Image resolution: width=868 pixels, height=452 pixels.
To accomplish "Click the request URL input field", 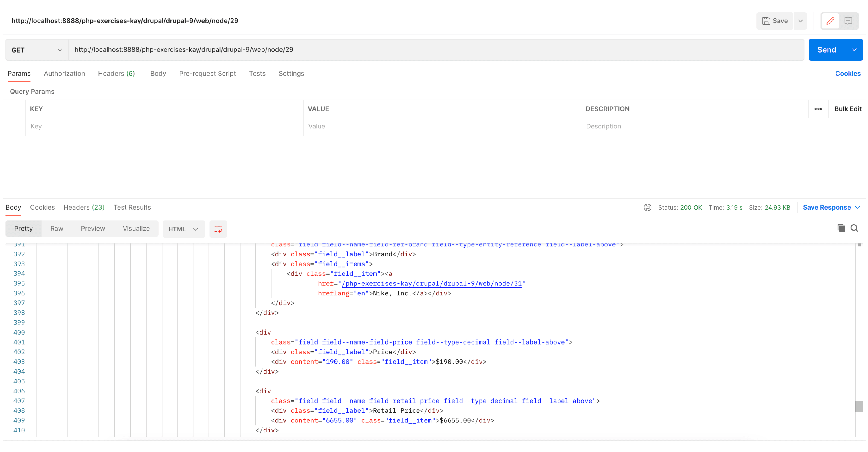I will 436,50.
